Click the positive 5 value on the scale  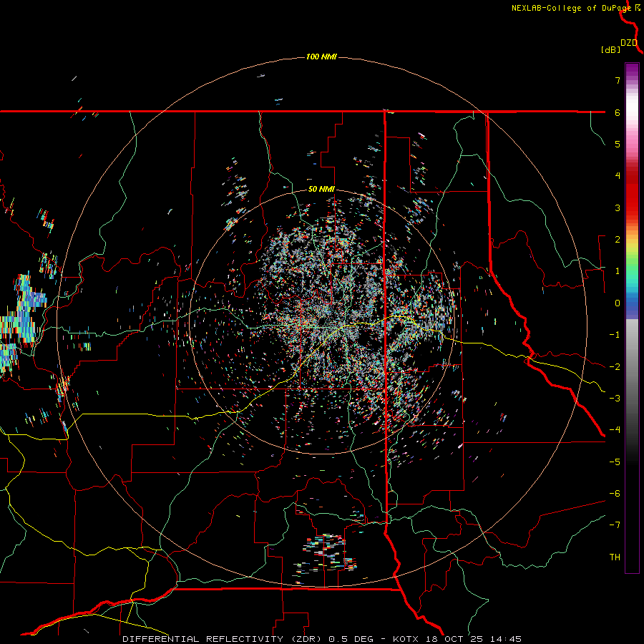(618, 144)
